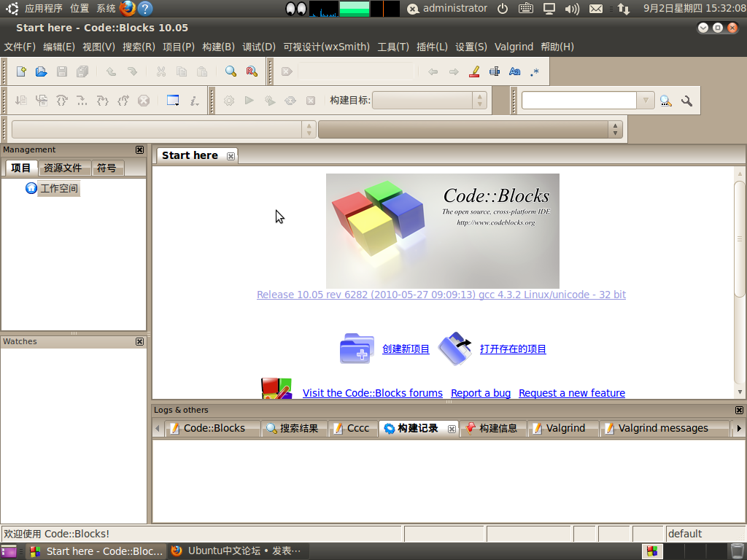747x560 pixels.
Task: Switch to Ubuntu中文论坛 Firefox taskbar window
Action: 237,551
